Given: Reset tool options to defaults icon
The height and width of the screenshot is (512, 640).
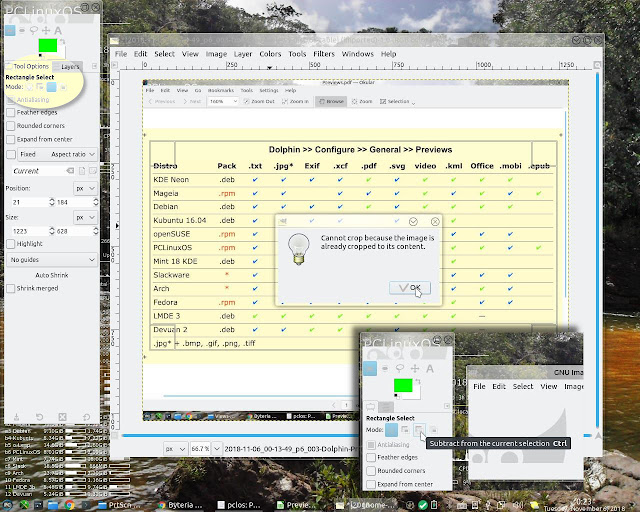Looking at the screenshot, I should coord(87,417).
